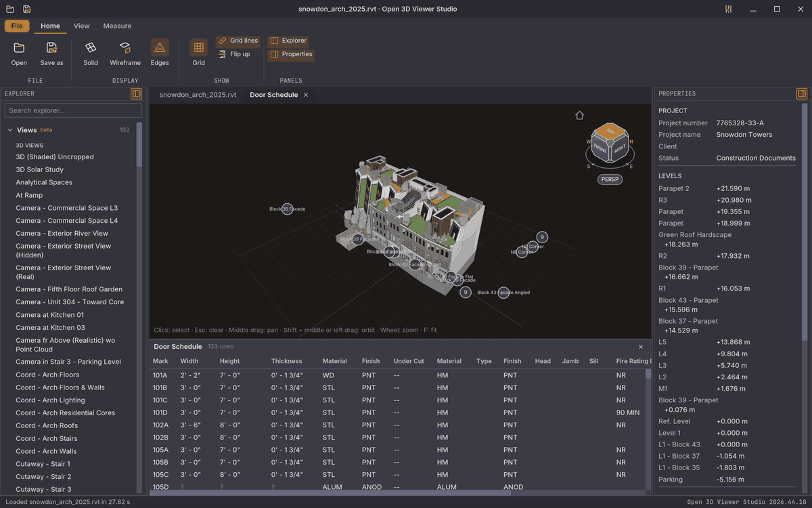The height and width of the screenshot is (508, 812).
Task: Open Cutaway - Stair 2 view
Action: click(x=43, y=477)
